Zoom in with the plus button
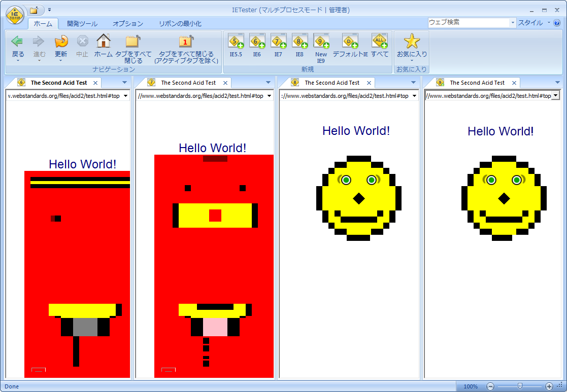The height and width of the screenshot is (392, 567). (549, 386)
